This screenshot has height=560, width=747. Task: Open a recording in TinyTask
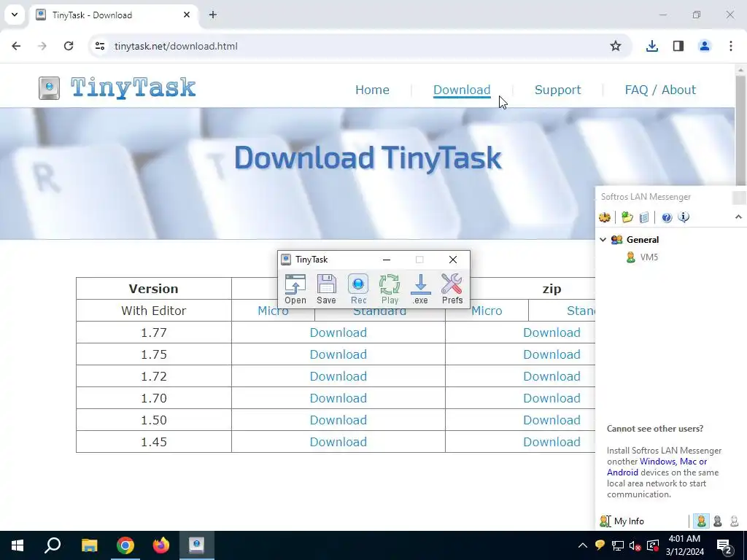coord(295,289)
